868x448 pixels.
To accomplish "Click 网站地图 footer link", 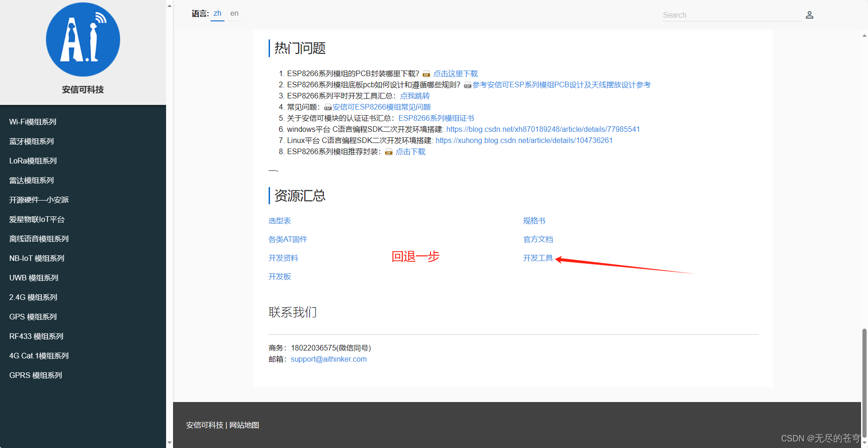I will [244, 425].
